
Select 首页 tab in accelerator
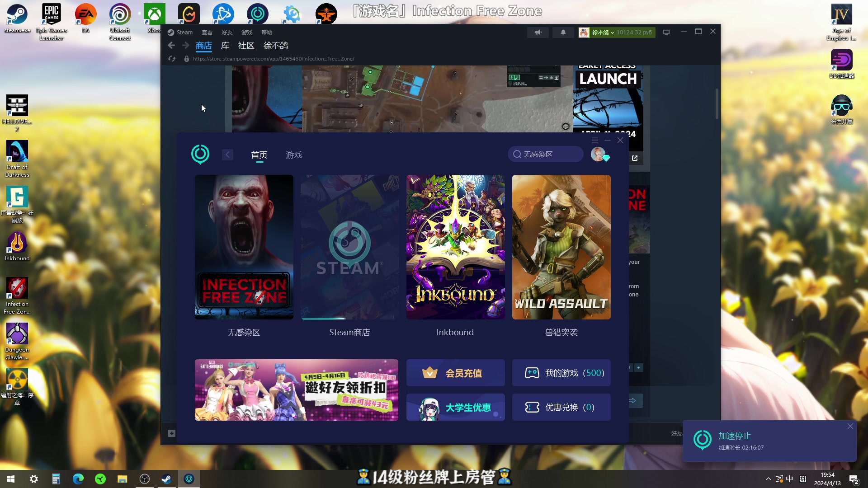point(259,155)
